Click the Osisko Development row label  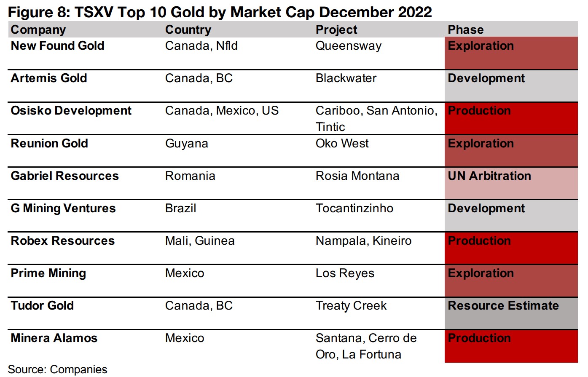[71, 111]
